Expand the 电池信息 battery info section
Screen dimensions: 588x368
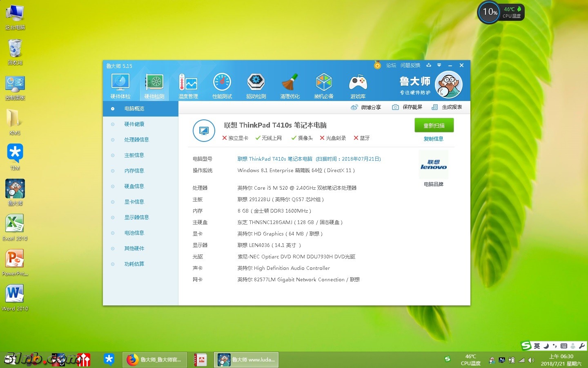point(134,233)
